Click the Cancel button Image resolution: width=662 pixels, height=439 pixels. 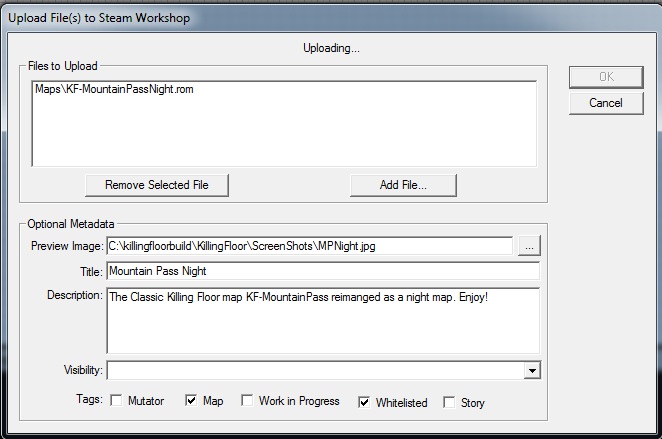pos(606,103)
